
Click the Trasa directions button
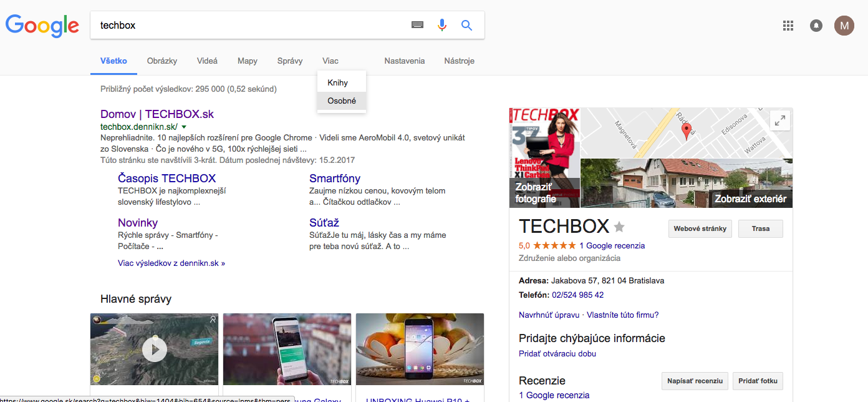click(761, 228)
